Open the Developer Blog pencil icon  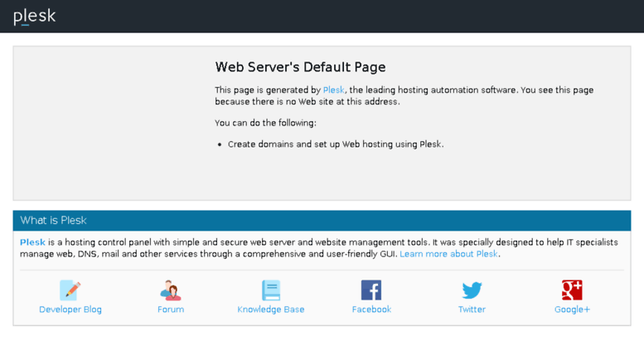pyautogui.click(x=70, y=290)
